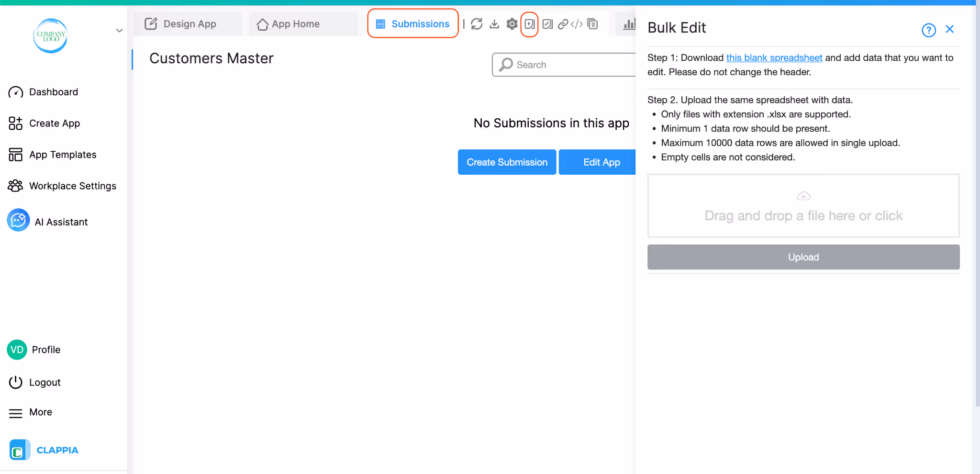Click the drag and drop file area
This screenshot has width=980, height=474.
803,206
